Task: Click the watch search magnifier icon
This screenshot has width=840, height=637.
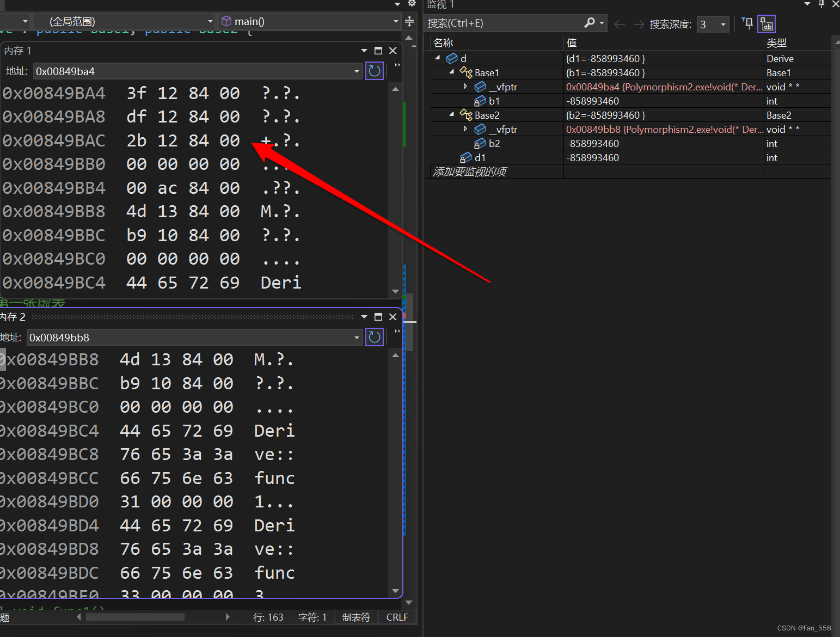Action: click(x=590, y=23)
